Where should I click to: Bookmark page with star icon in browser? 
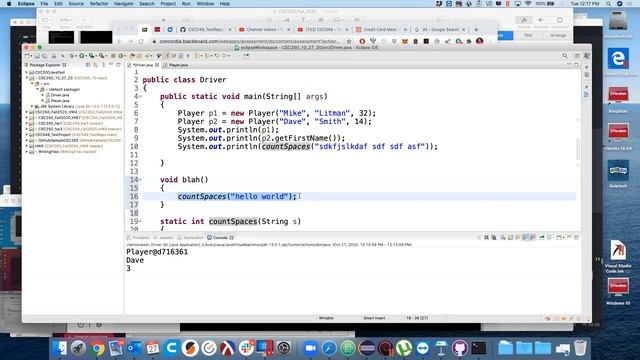click(349, 41)
